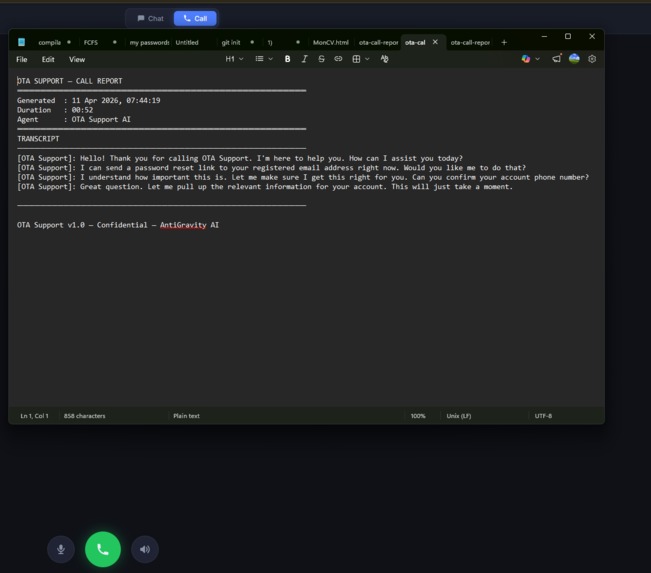
Task: Toggle bold formatting
Action: [287, 59]
